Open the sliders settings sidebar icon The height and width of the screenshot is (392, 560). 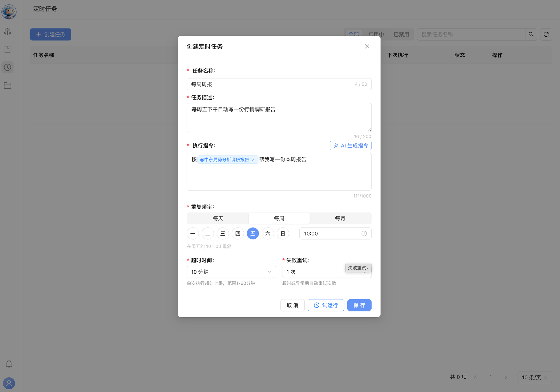(8, 31)
